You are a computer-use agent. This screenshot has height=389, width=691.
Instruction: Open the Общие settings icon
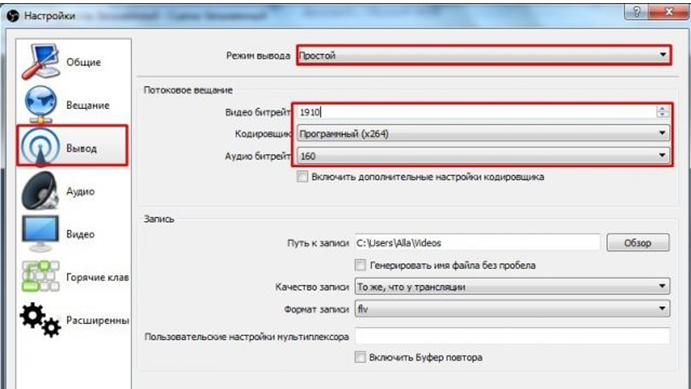coord(40,62)
